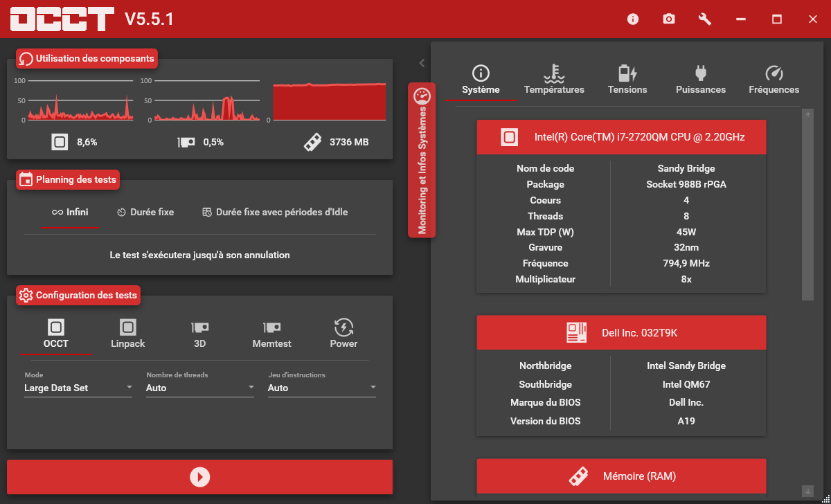Viewport: 831px width, 504px height.
Task: Start the test with the play button
Action: [x=199, y=477]
